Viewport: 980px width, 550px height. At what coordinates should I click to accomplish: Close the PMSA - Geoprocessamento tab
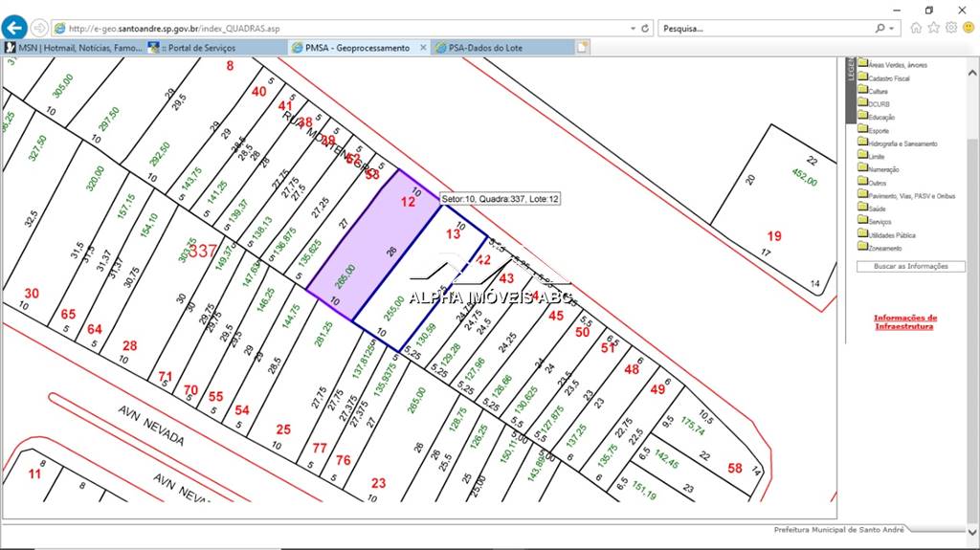[423, 47]
